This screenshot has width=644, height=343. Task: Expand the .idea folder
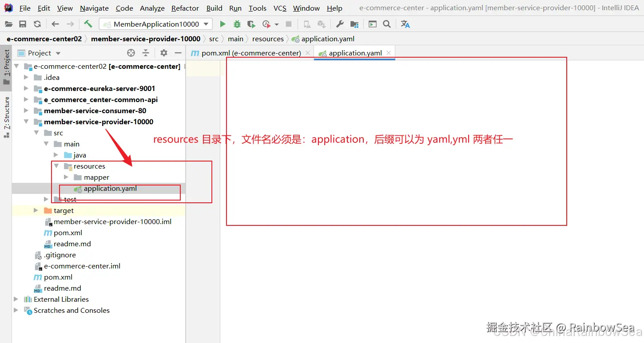(x=27, y=77)
